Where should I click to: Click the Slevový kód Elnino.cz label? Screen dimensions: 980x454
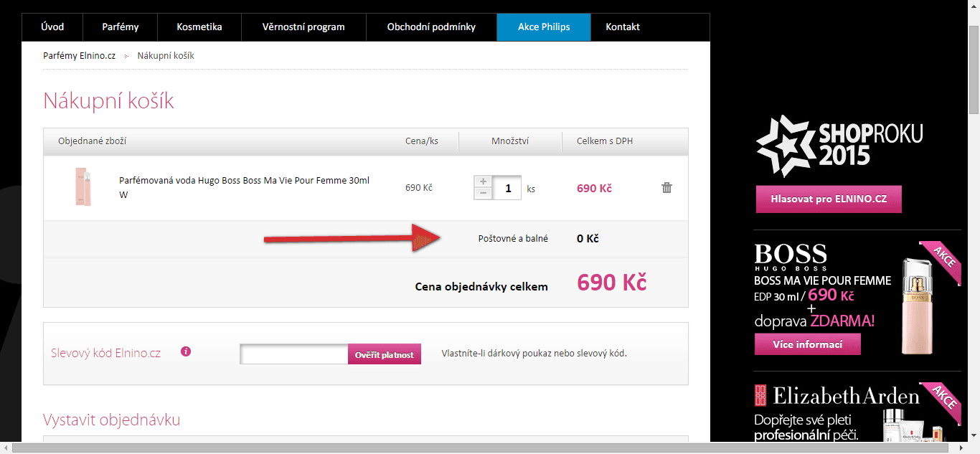[105, 353]
